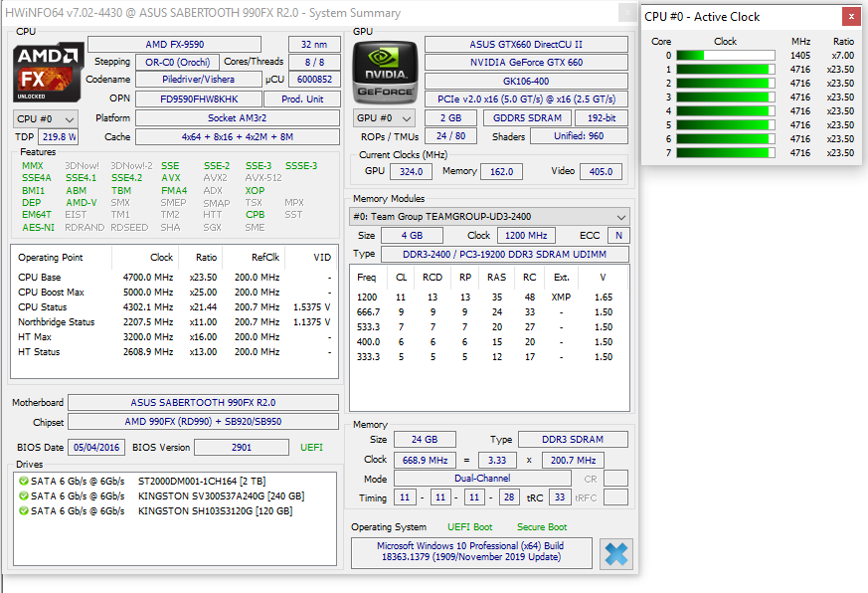Click the green Secure Boot label
Viewport: 868px width, 593px height.
tap(542, 527)
